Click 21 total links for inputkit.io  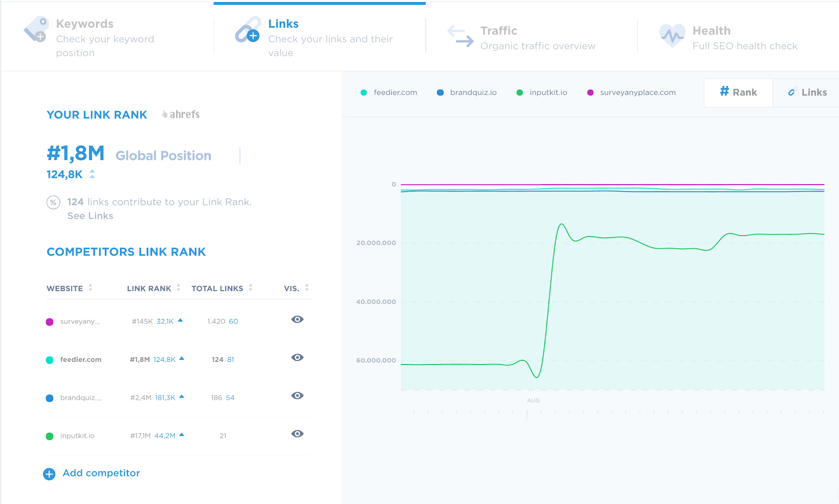223,436
